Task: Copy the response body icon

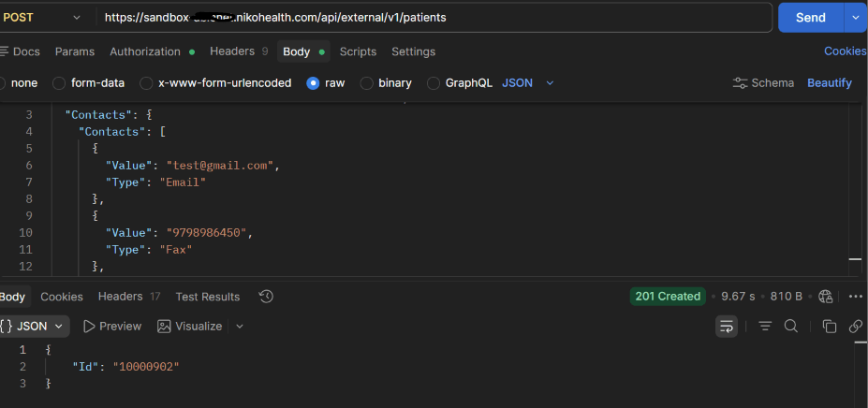Action: pos(830,327)
